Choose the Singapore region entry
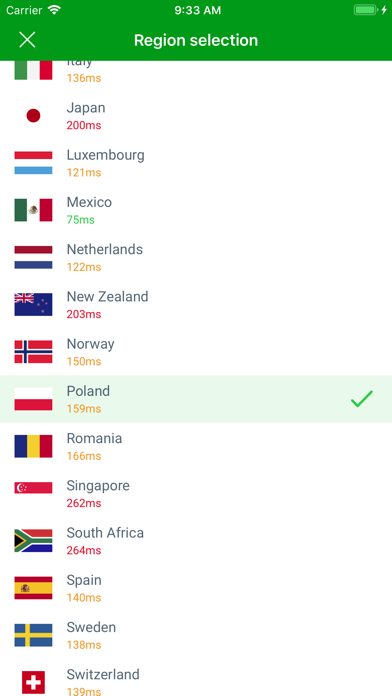Screen dimensions: 392x696 tap(196, 494)
